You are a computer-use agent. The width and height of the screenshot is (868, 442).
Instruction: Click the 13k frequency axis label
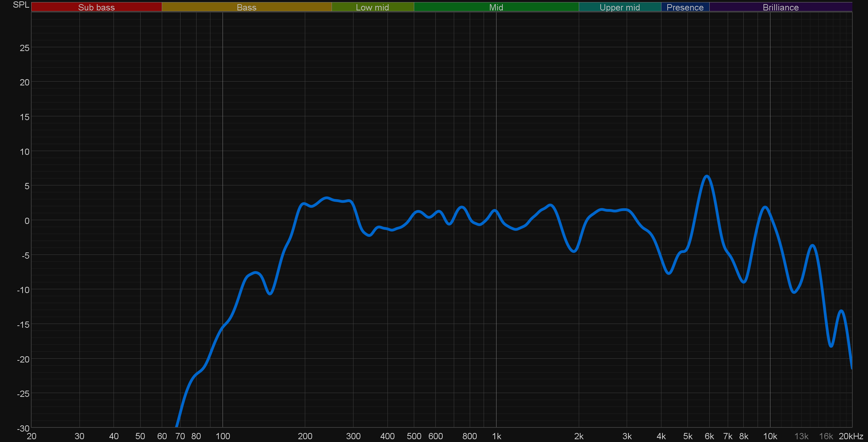click(801, 436)
